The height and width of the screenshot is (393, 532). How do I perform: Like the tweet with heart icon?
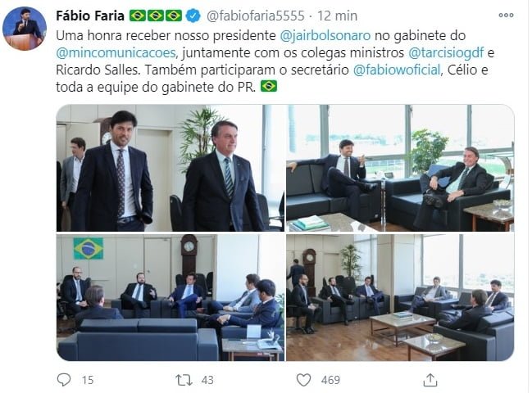pos(303,380)
